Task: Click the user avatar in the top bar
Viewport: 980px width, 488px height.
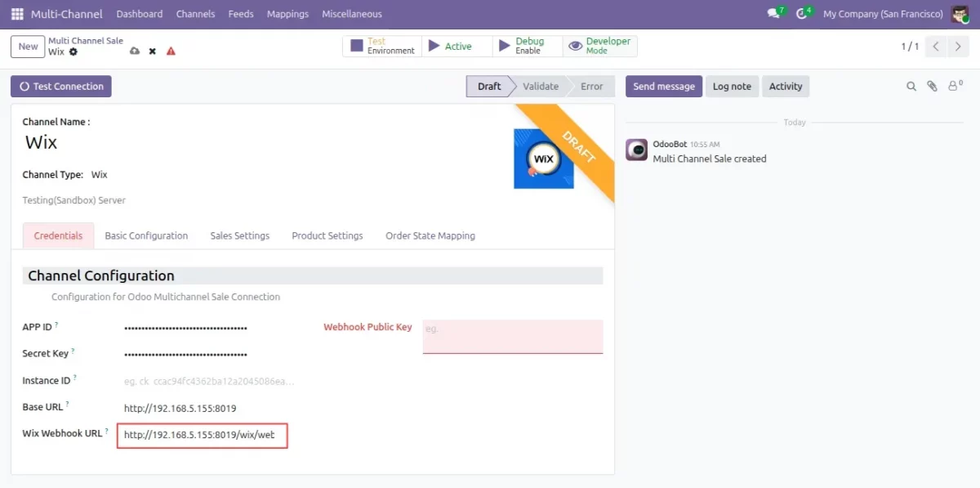Action: (960, 14)
